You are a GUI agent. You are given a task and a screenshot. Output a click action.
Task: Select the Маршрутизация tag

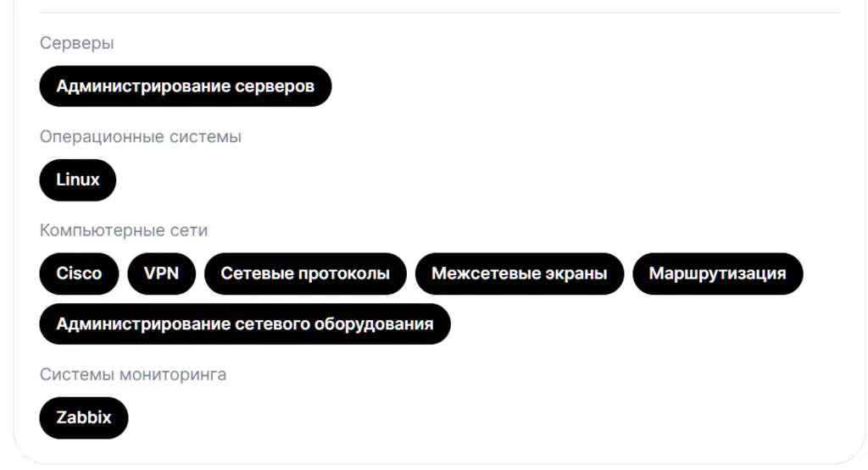click(717, 274)
